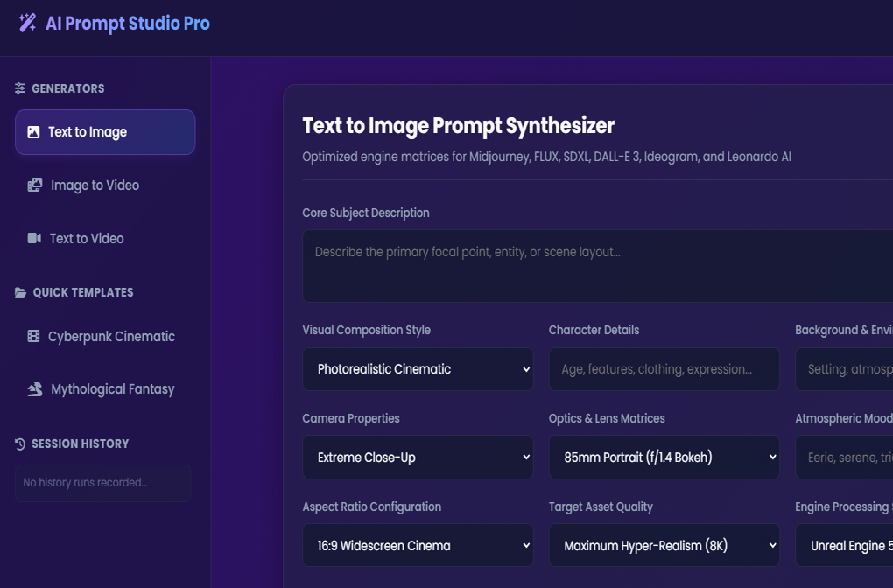This screenshot has height=588, width=893.
Task: Click the Mythological Fantasy dragon icon
Action: [x=35, y=389]
